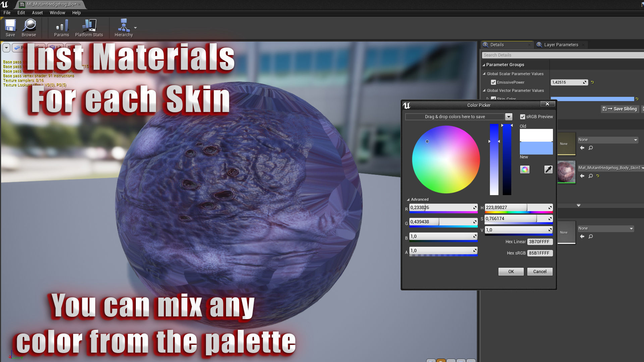Uncheck the EmissivePower parameter checkbox

493,82
